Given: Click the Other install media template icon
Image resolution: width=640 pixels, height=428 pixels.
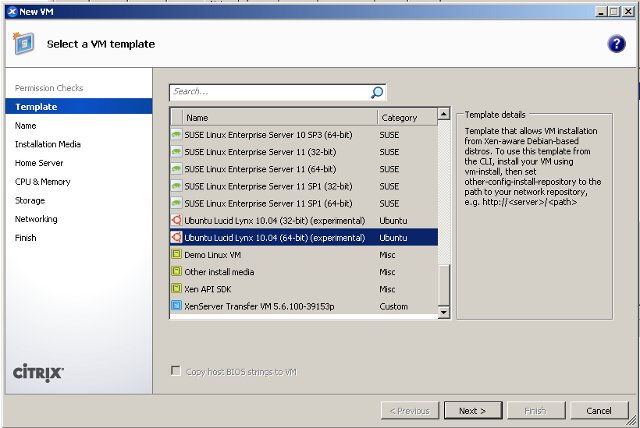Looking at the screenshot, I should [x=176, y=272].
